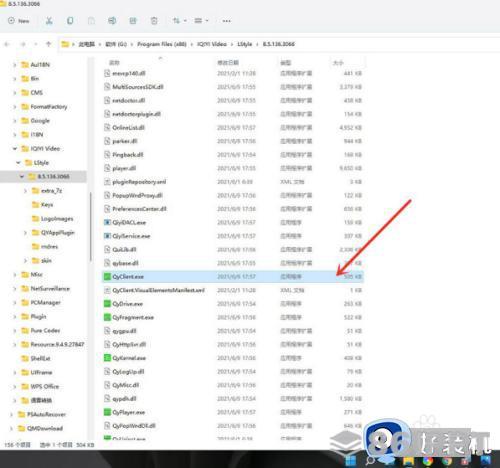Sort by the size column header
Screen dimensions: 500x468
coord(338,63)
